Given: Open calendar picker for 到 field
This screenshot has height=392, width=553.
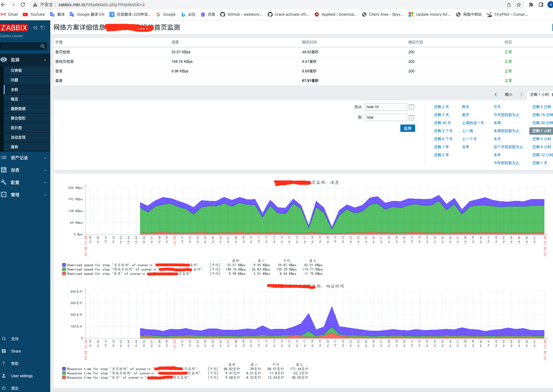Looking at the screenshot, I should (x=411, y=118).
